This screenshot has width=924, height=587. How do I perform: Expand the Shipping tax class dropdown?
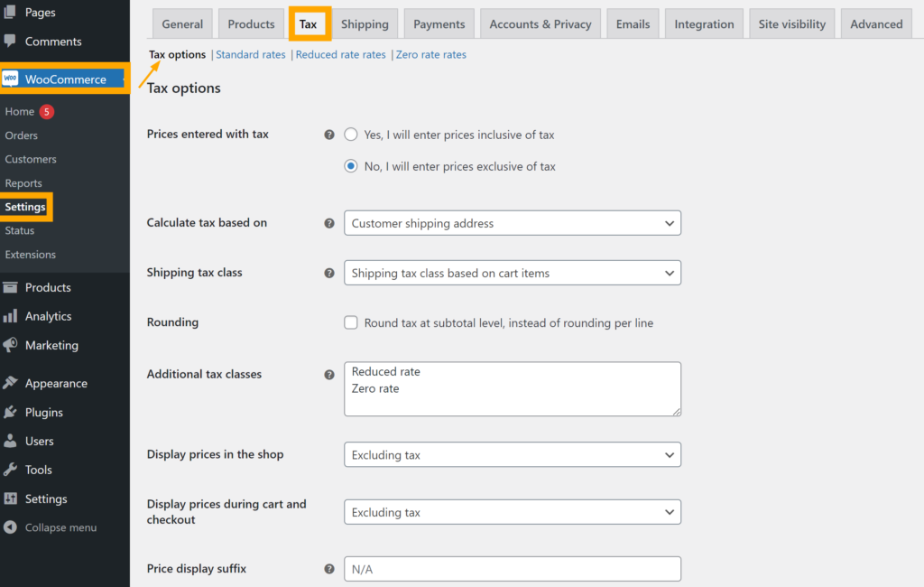click(512, 273)
